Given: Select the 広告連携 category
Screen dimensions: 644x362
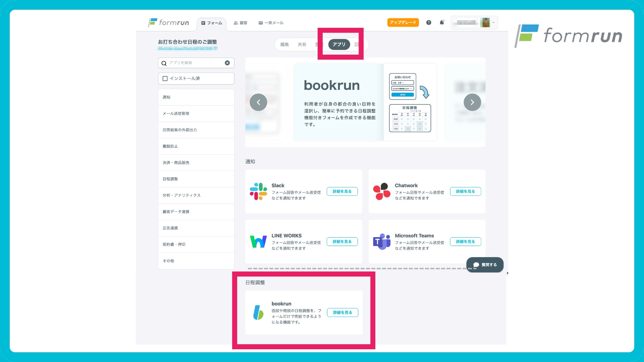Looking at the screenshot, I should coord(196,228).
